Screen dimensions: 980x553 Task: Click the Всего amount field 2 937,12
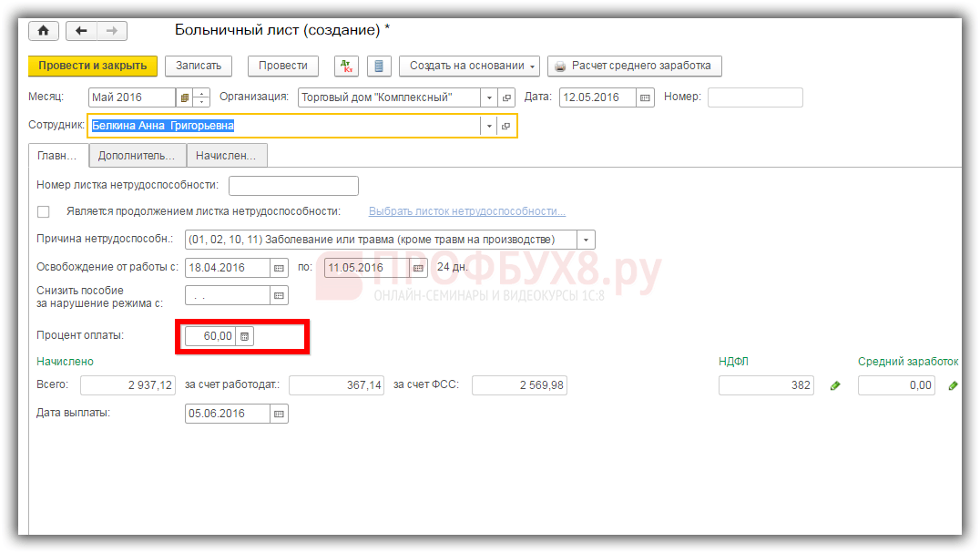(128, 385)
